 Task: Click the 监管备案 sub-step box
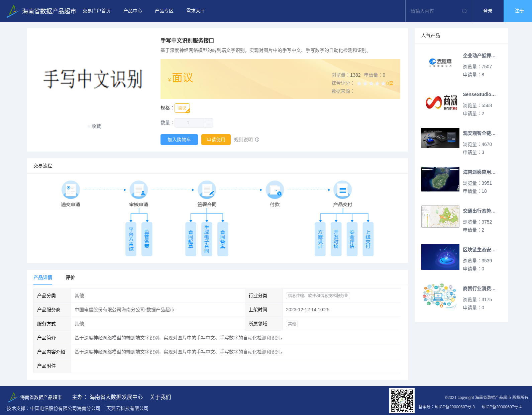tap(147, 239)
